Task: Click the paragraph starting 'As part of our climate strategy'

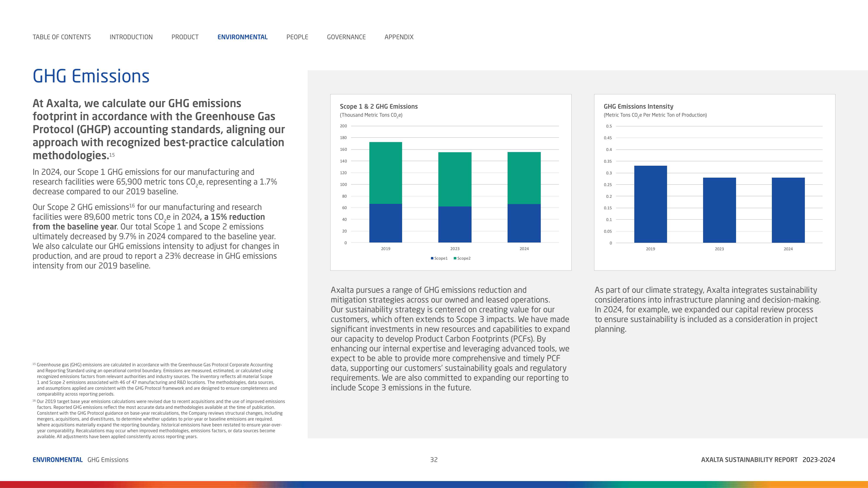Action: coord(708,310)
